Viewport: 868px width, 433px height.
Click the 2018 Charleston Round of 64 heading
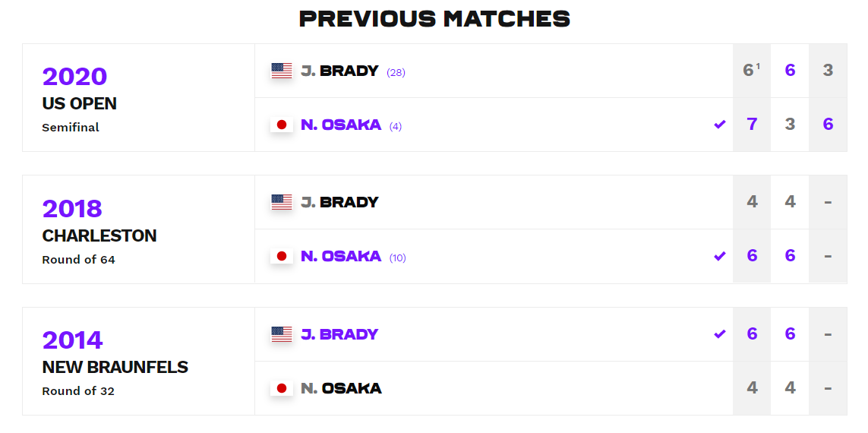(x=99, y=231)
